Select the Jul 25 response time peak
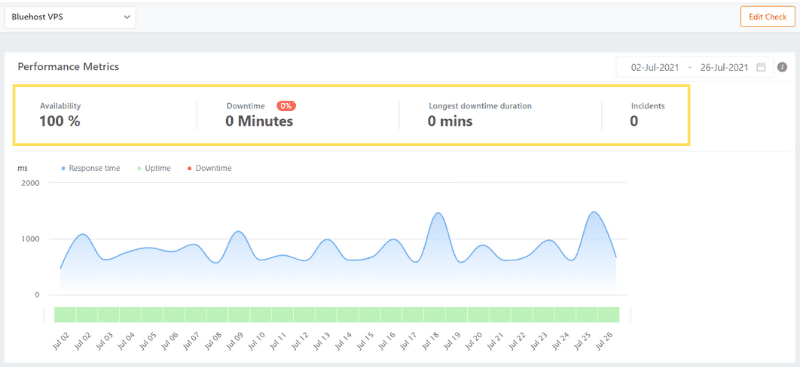 (x=594, y=212)
